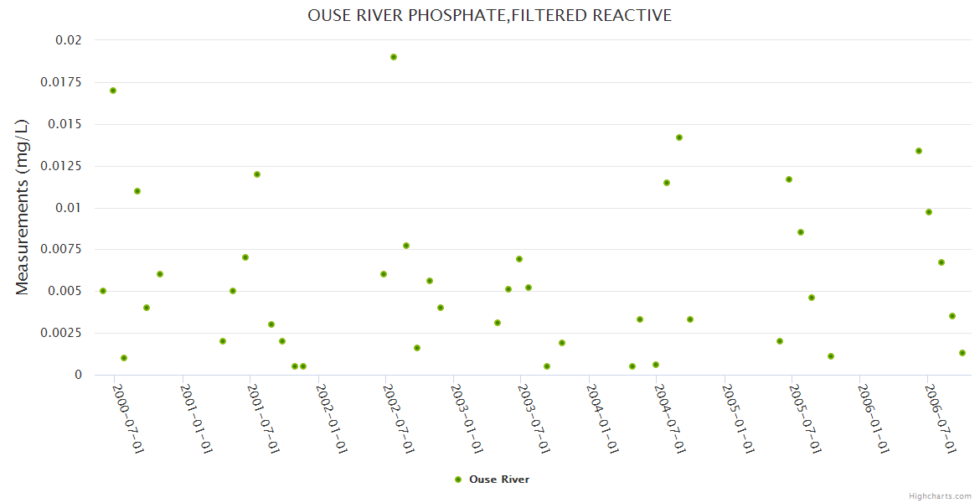Image resolution: width=980 pixels, height=503 pixels.
Task: Click the 2006-07-01 x-axis label
Action: click(940, 419)
